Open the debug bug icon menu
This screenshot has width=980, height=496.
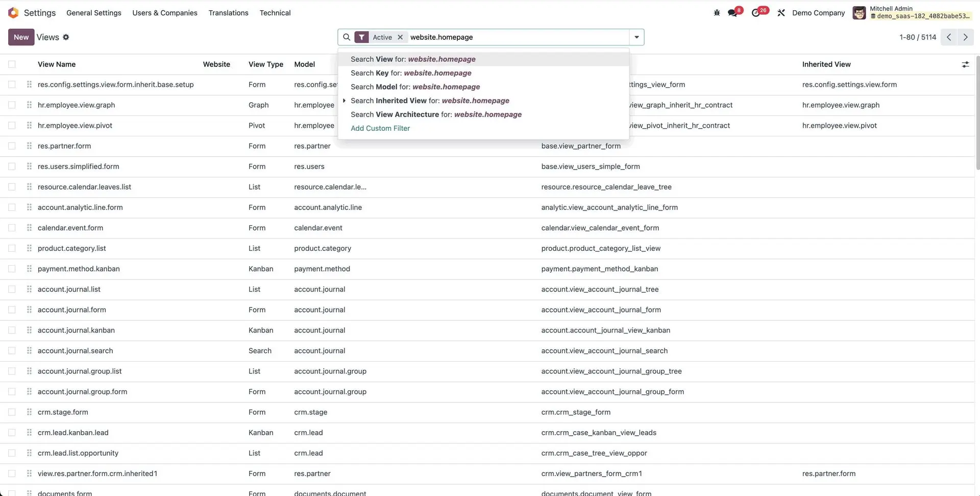717,13
